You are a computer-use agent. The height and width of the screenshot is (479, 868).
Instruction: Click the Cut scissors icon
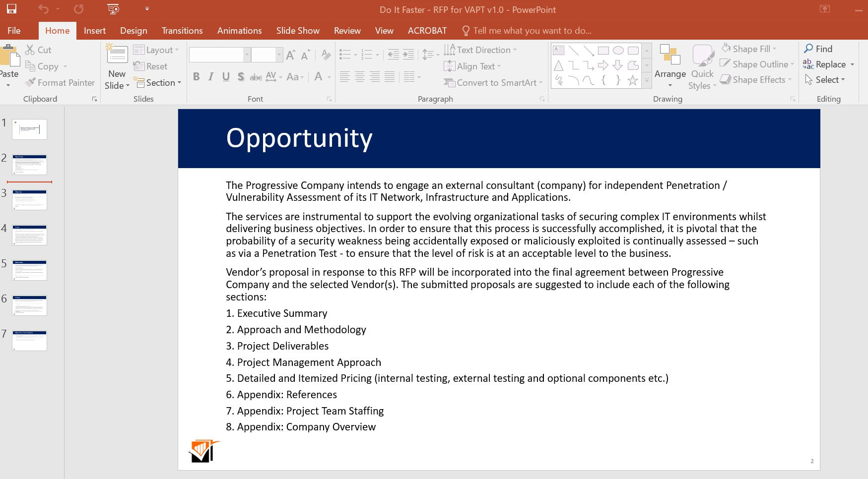(30, 50)
